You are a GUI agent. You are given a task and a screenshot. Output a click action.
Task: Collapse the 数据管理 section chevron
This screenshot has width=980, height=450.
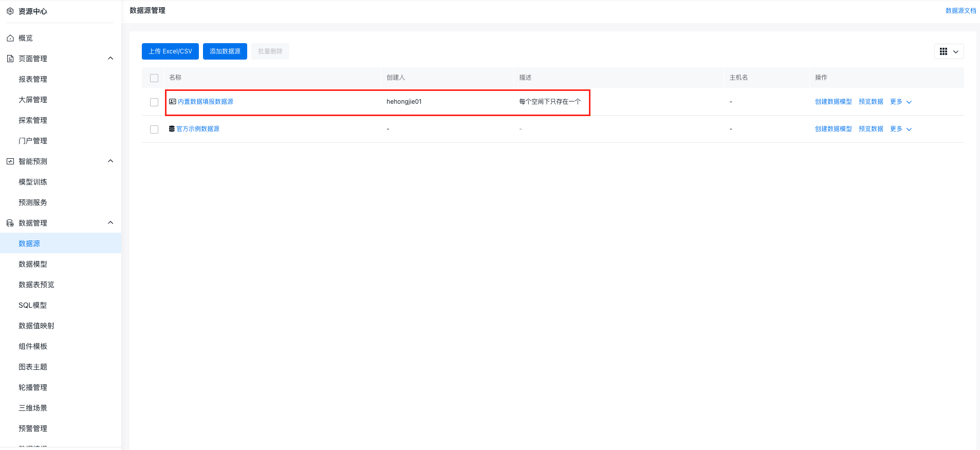tap(110, 223)
